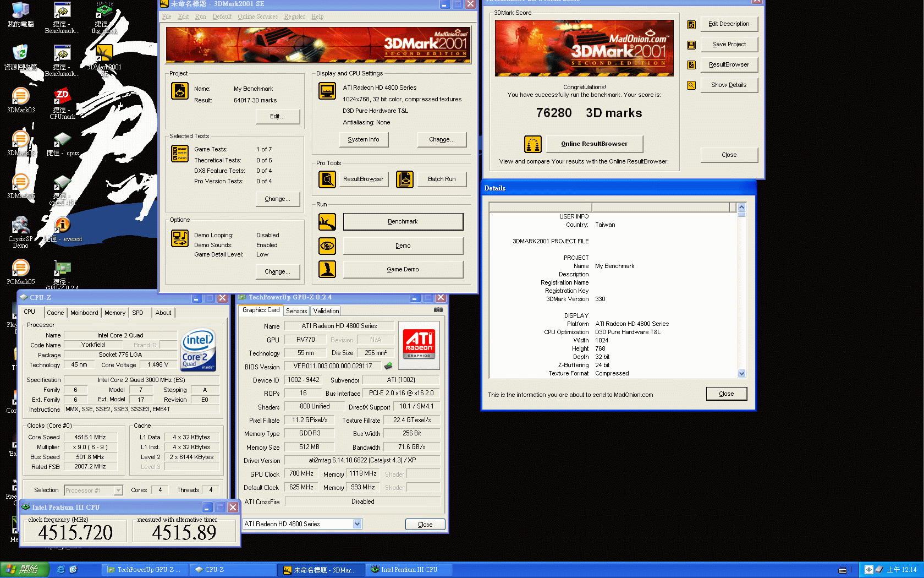The height and width of the screenshot is (578, 924).
Task: Click the Online ResultBrowser button
Action: pyautogui.click(x=595, y=144)
